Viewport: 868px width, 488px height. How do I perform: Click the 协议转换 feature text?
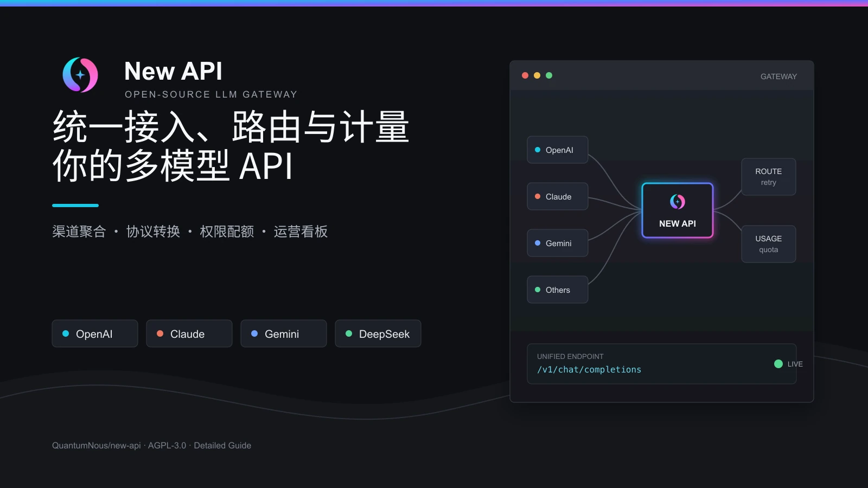[x=153, y=232]
